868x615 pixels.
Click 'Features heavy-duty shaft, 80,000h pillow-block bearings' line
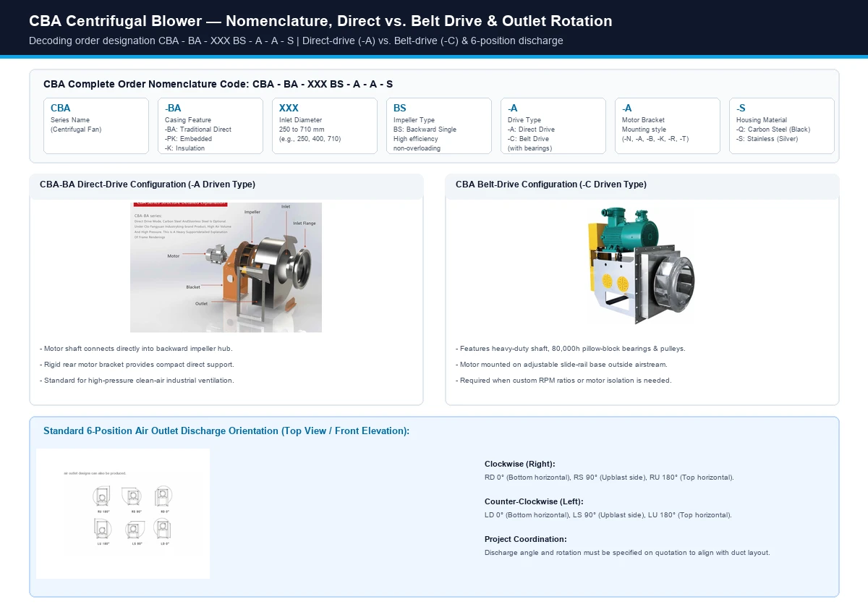571,349
